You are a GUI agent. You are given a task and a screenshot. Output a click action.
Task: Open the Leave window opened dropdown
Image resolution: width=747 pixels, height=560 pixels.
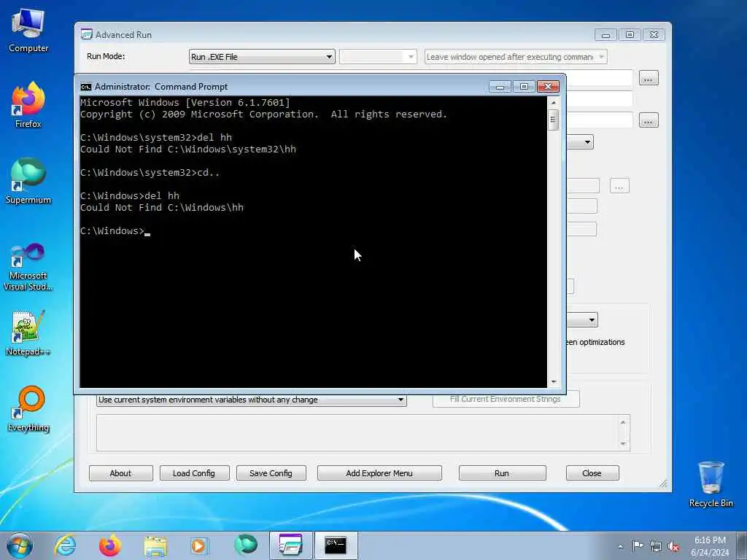pyautogui.click(x=516, y=57)
